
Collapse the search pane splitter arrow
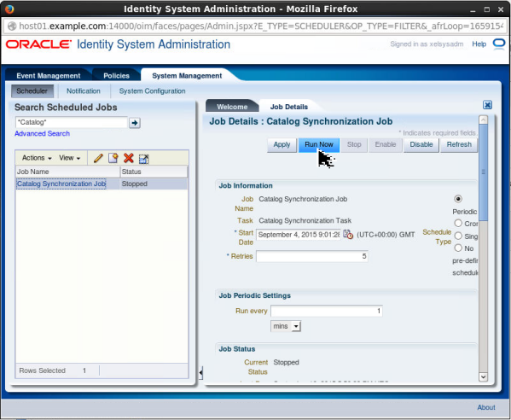200,372
